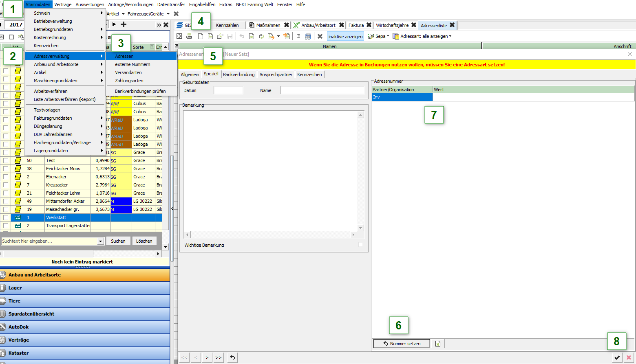
Task: Click the delete number icon beside Nummer setzen
Action: tap(437, 344)
